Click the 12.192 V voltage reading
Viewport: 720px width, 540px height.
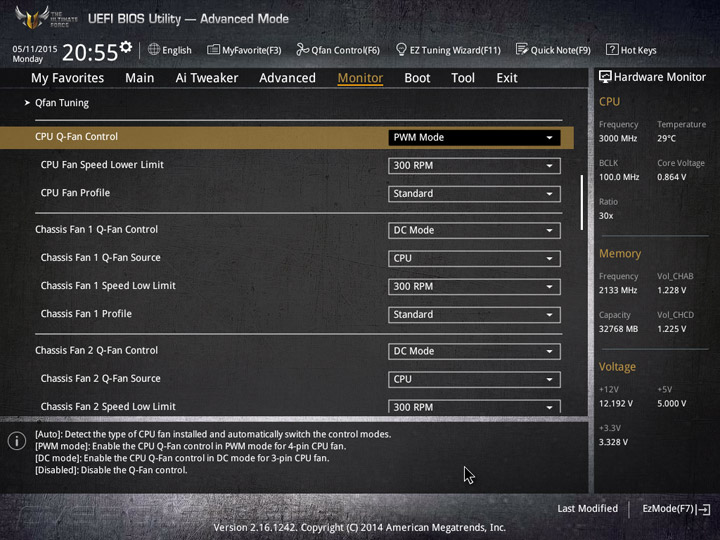[x=616, y=404]
